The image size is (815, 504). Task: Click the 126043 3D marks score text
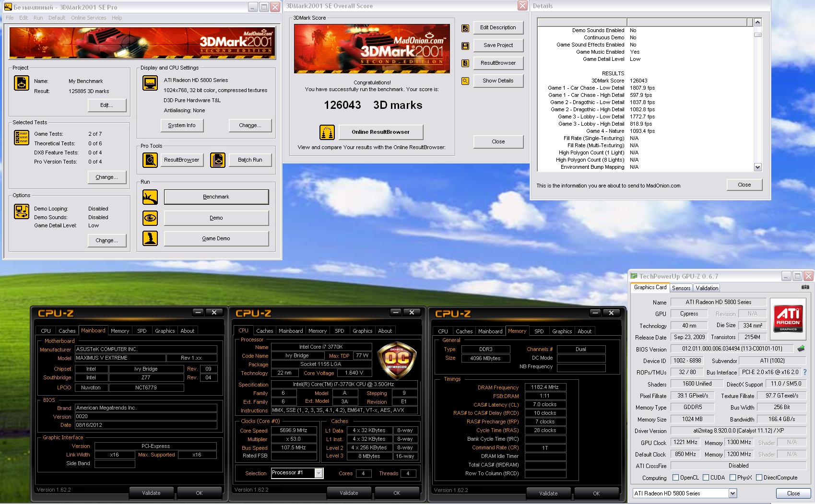tap(373, 105)
